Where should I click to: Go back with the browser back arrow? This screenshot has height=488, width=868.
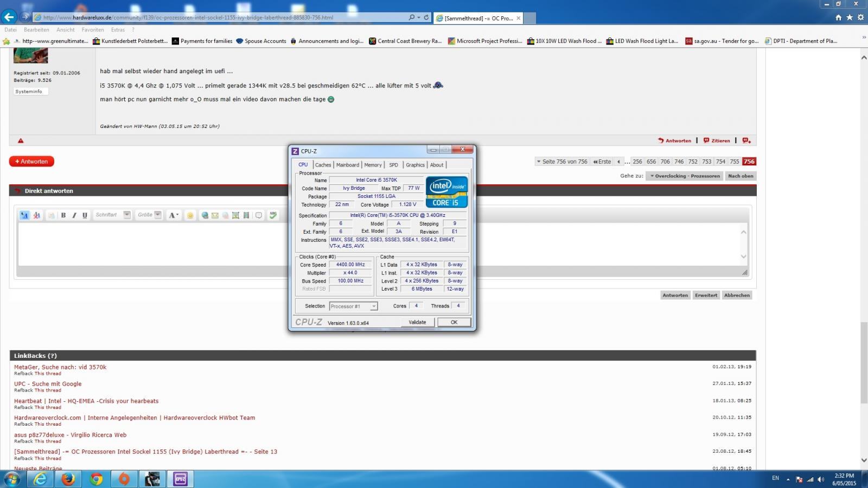click(9, 17)
